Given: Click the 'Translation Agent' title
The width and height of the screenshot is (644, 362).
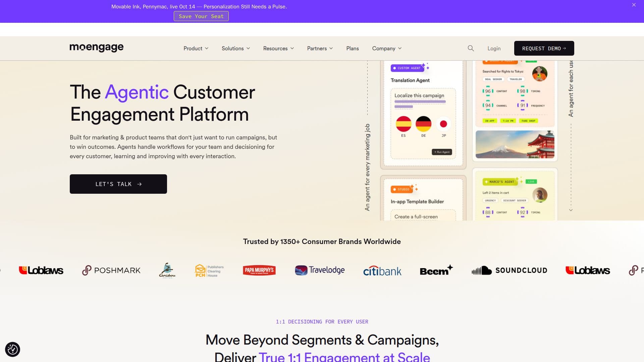Looking at the screenshot, I should 410,80.
